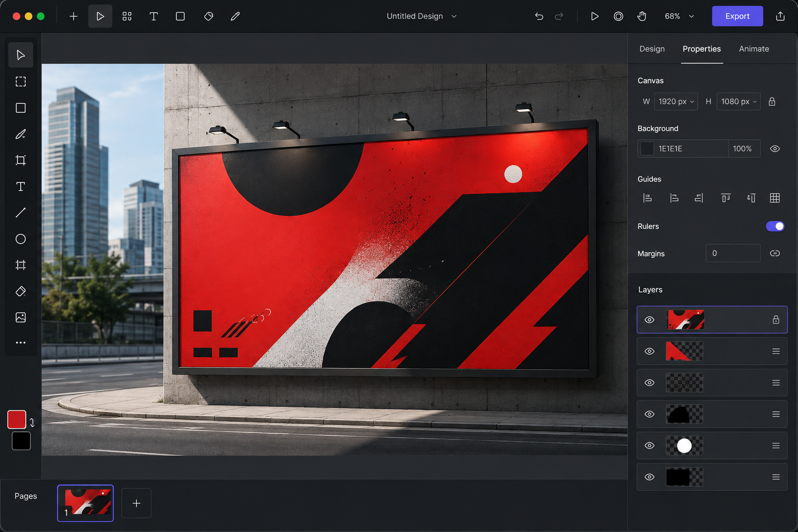798x532 pixels.
Task: Click the Export button
Action: pyautogui.click(x=737, y=16)
